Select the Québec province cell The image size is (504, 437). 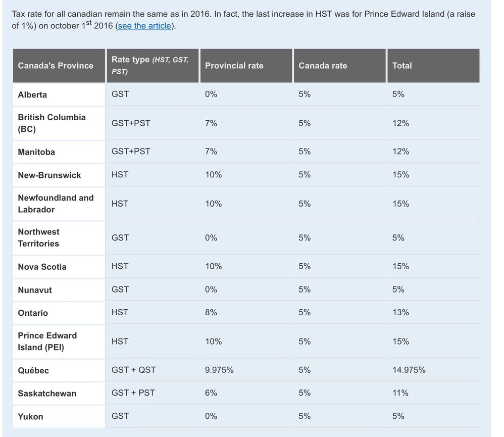[33, 371]
